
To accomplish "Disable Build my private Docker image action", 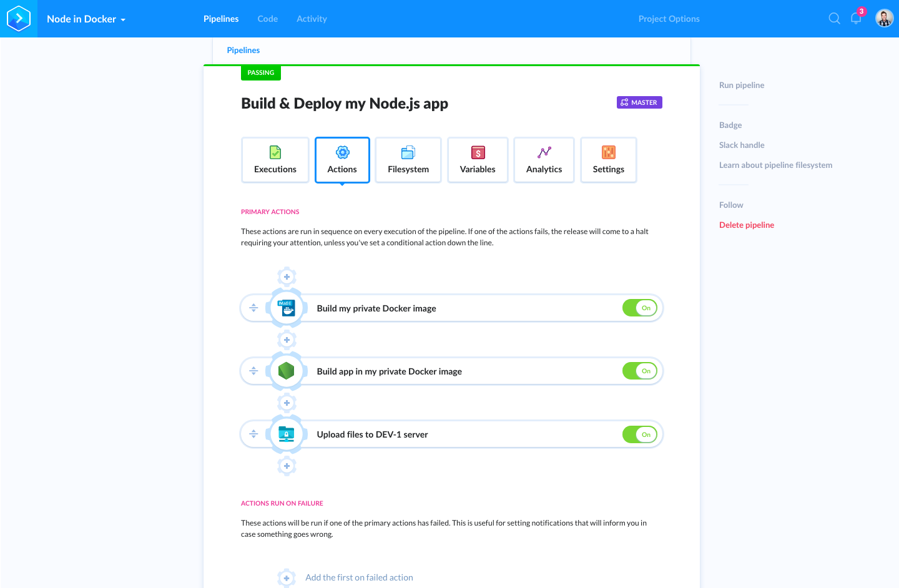I will tap(640, 308).
